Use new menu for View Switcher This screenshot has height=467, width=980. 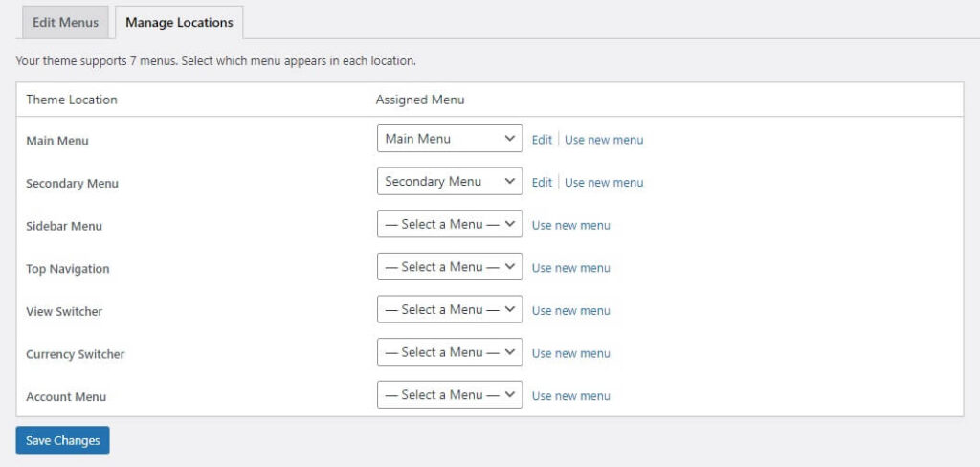click(570, 311)
